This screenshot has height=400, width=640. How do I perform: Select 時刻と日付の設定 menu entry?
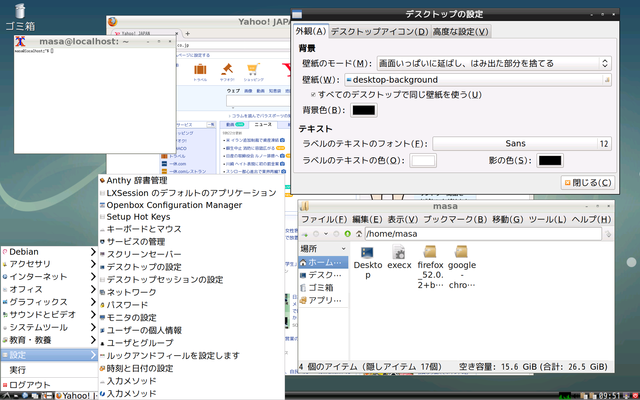pyautogui.click(x=191, y=368)
